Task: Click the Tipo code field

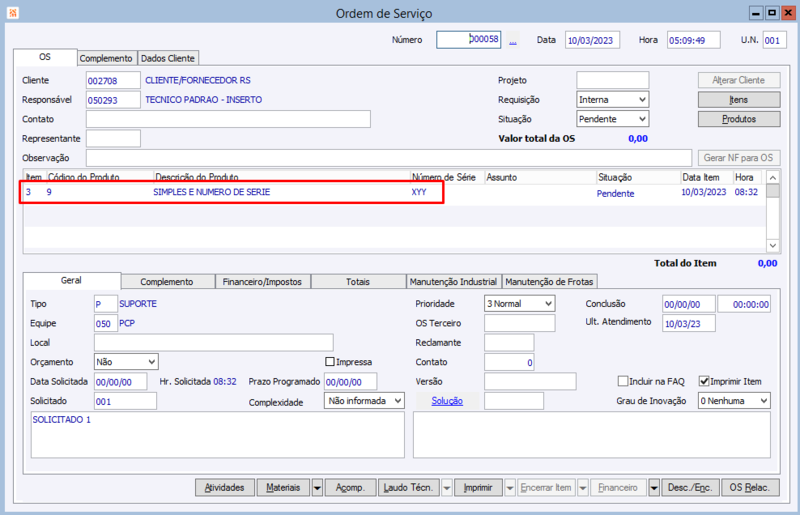Action: tap(106, 304)
